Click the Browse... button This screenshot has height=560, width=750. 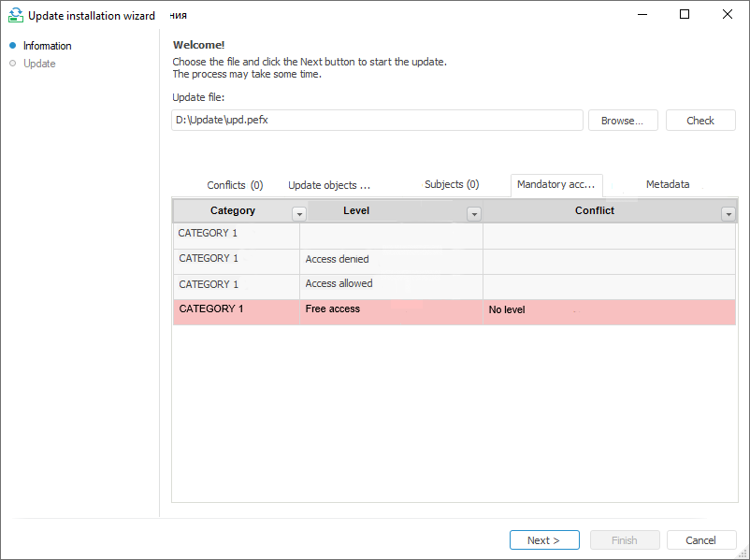tap(623, 121)
